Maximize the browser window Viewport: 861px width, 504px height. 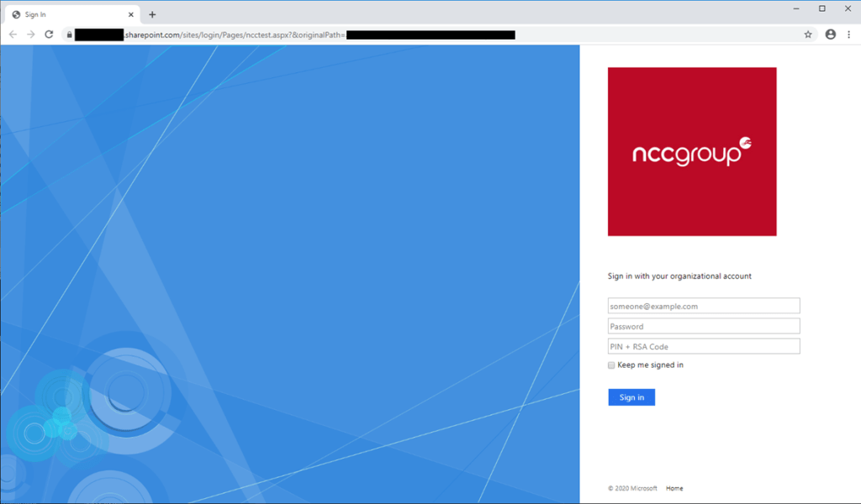pyautogui.click(x=821, y=8)
